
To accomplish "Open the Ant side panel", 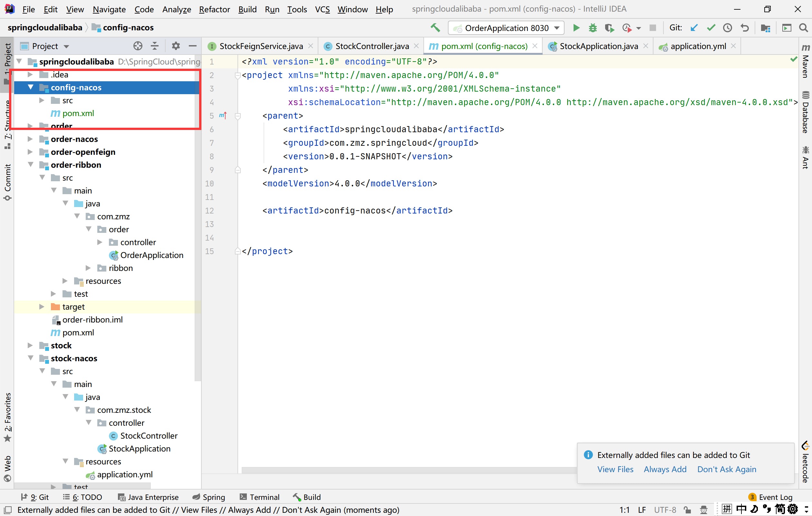I will [x=806, y=157].
